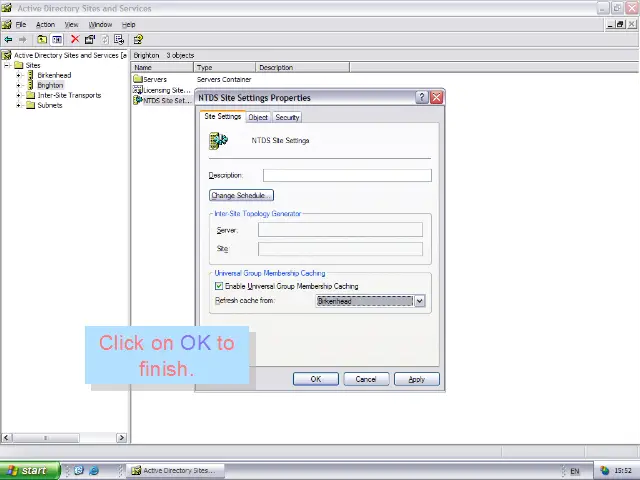Open the View menu
The height and width of the screenshot is (480, 640).
click(x=71, y=24)
